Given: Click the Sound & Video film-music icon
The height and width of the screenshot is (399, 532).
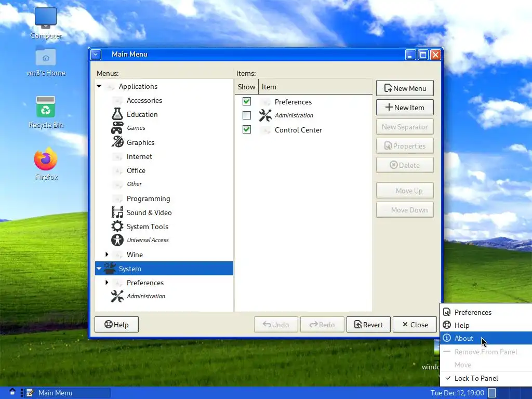Looking at the screenshot, I should (x=117, y=212).
